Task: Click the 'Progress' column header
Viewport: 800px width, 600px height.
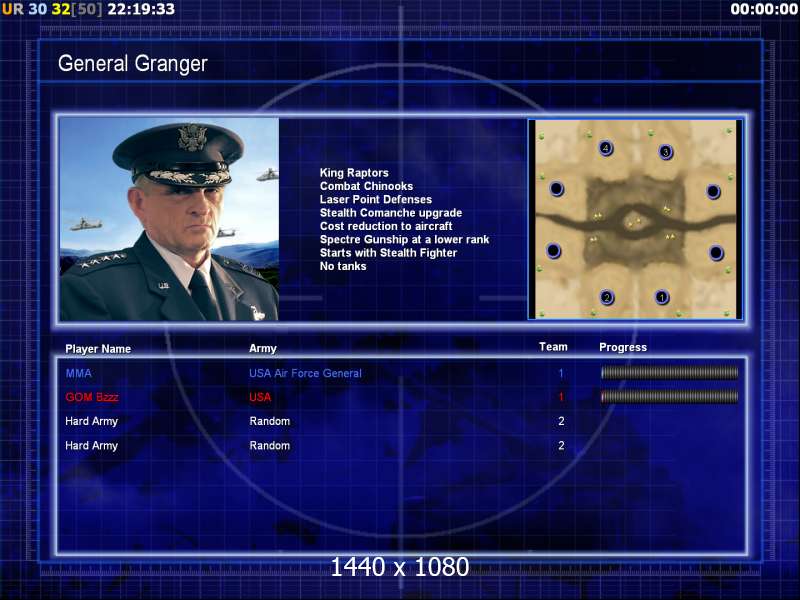Action: coord(623,347)
